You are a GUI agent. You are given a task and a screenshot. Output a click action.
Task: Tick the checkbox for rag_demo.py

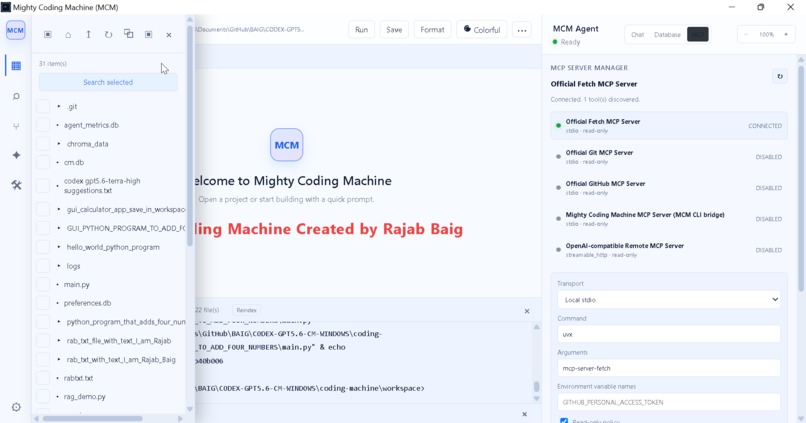[43, 397]
